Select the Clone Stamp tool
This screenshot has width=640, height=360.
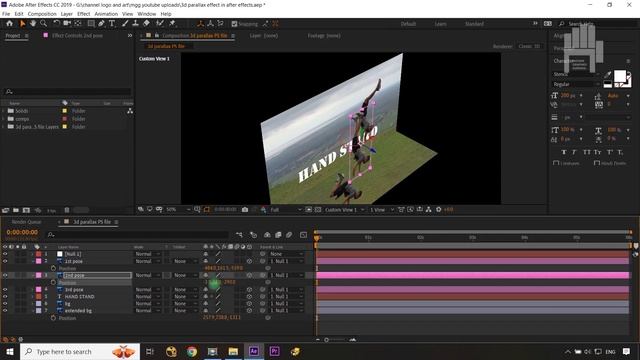[x=136, y=24]
